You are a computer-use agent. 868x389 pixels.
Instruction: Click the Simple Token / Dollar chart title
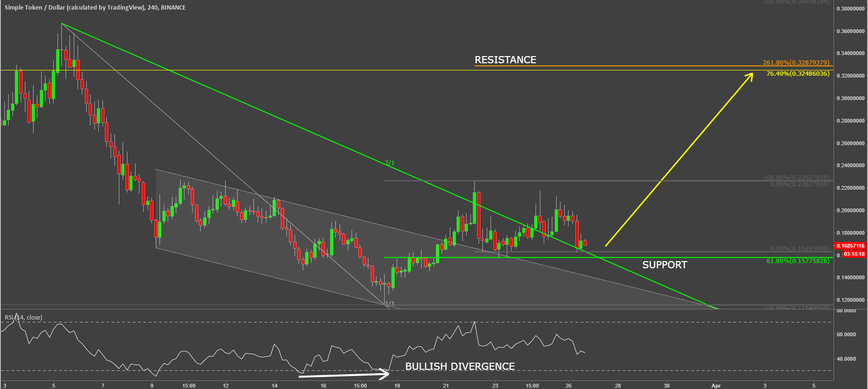pyautogui.click(x=95, y=8)
